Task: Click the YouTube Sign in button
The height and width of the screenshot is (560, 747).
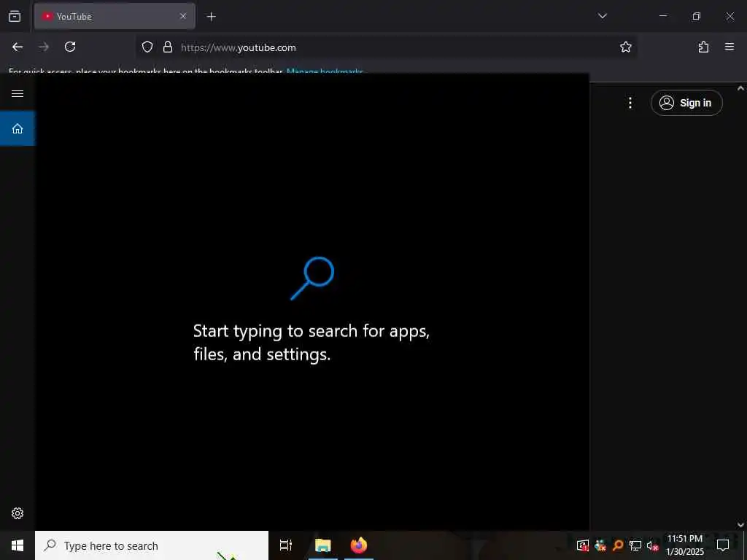Action: (x=686, y=103)
